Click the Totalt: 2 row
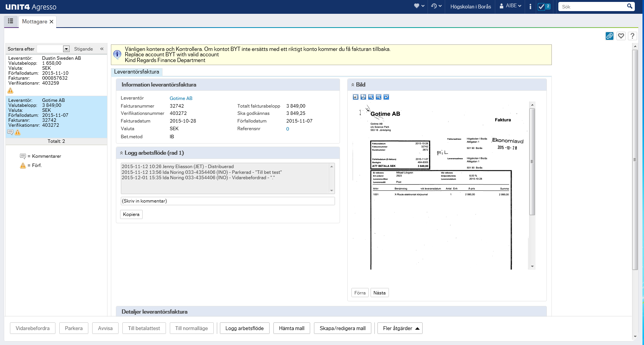The width and height of the screenshot is (644, 345). coord(56,141)
